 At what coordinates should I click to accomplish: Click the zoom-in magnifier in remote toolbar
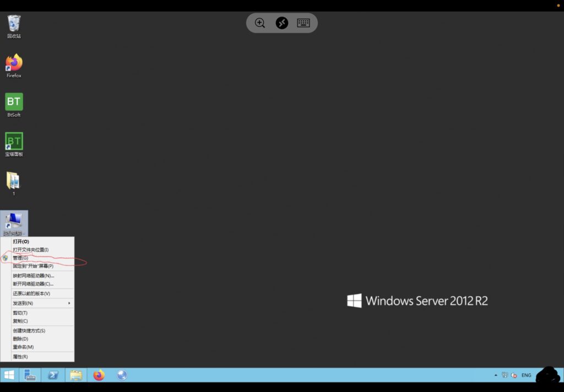tap(260, 23)
